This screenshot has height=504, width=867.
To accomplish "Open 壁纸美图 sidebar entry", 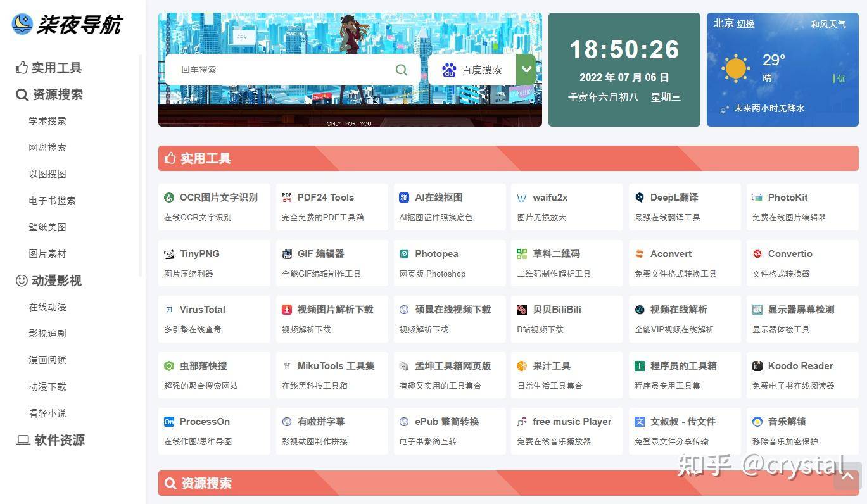I will [47, 227].
